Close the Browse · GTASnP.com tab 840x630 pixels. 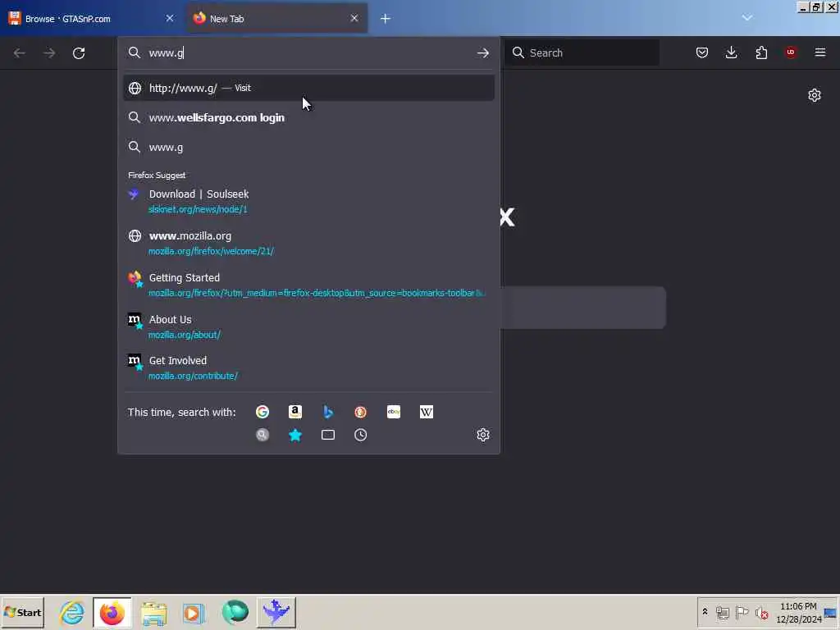coord(169,18)
